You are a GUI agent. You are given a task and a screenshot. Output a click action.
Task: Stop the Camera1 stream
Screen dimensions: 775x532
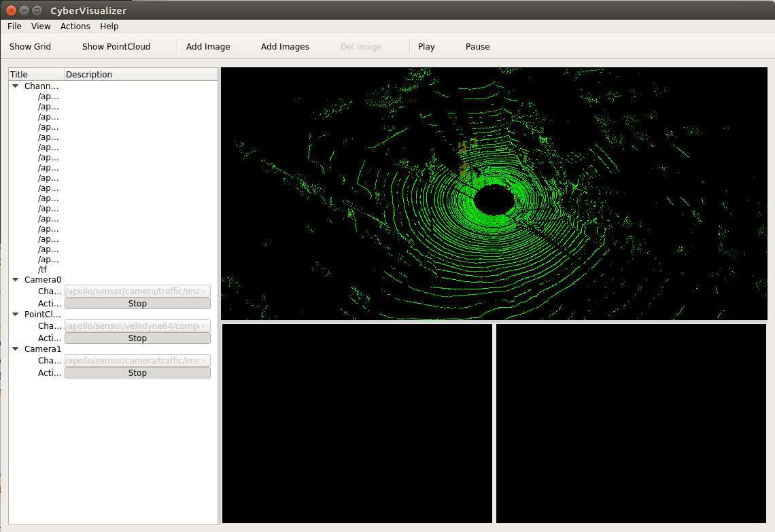click(137, 372)
